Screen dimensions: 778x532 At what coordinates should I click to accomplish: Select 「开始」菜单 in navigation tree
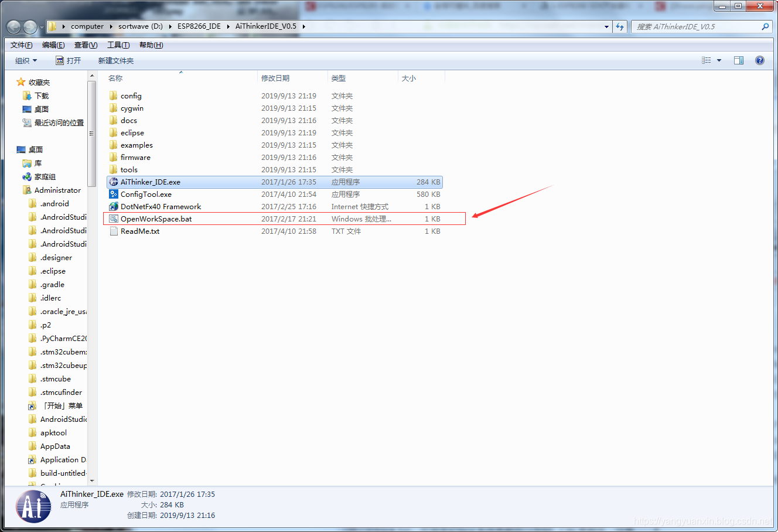coord(62,406)
